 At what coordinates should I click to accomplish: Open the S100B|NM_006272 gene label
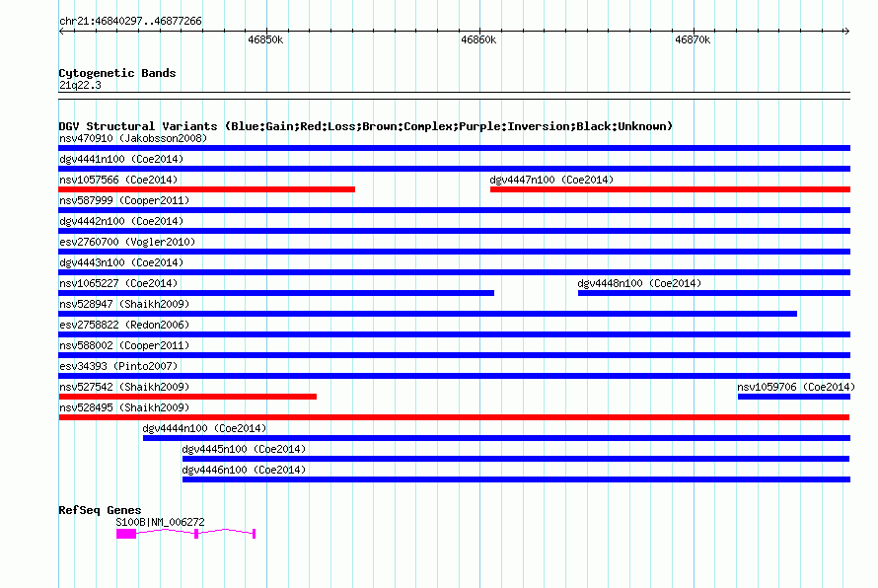coord(160,522)
